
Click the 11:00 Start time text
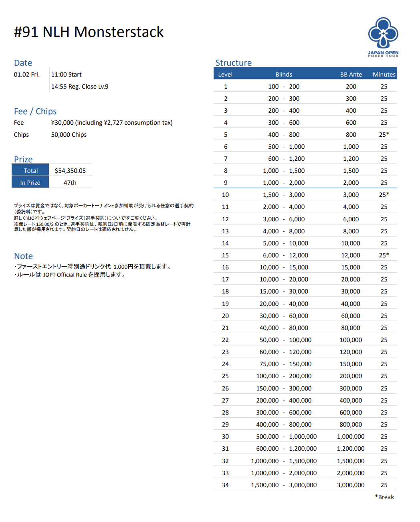tap(66, 75)
